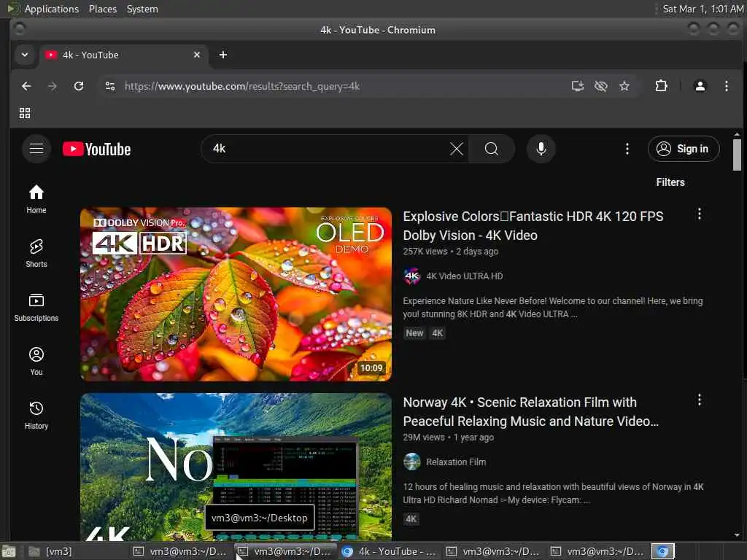This screenshot has height=560, width=747.
Task: Click the crossed-eye tracking protection icon
Action: coord(601,86)
